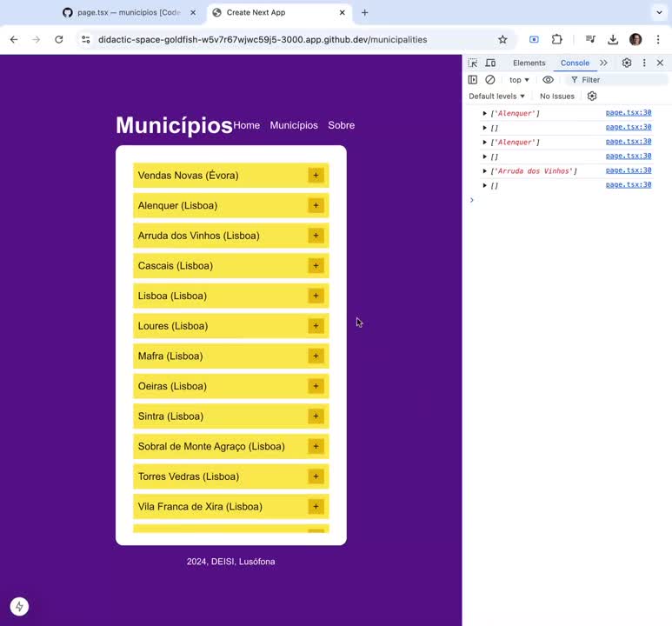Image resolution: width=672 pixels, height=626 pixels.
Task: Show more DevTools tabs chevron
Action: click(x=603, y=63)
